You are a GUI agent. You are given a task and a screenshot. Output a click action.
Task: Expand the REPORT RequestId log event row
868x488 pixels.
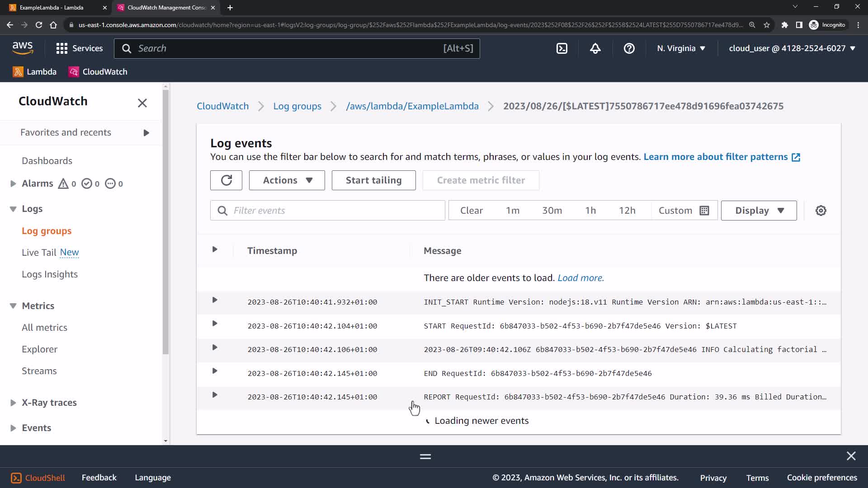tap(215, 395)
